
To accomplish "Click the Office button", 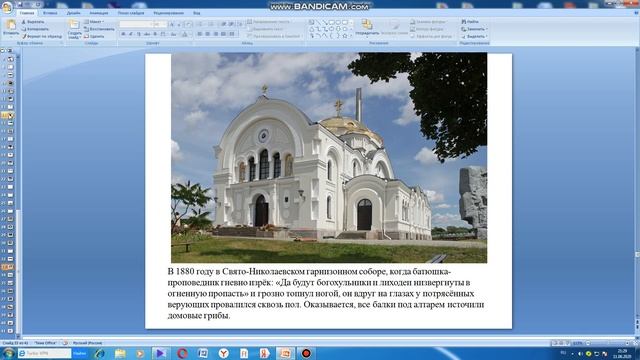I will (x=7, y=7).
